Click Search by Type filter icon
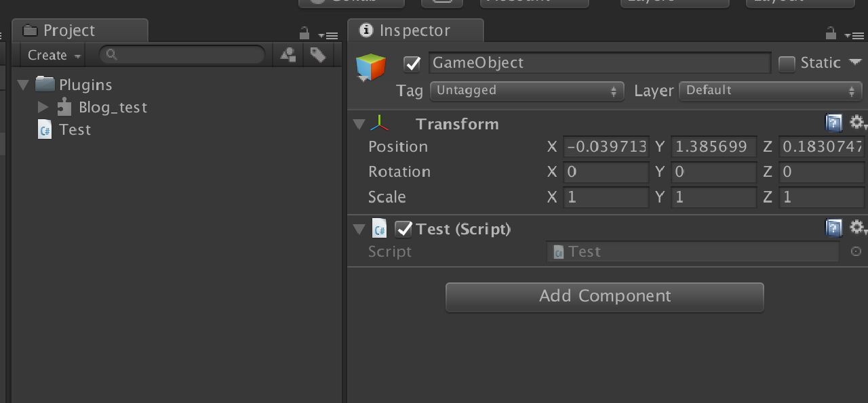The height and width of the screenshot is (403, 868). coord(288,55)
